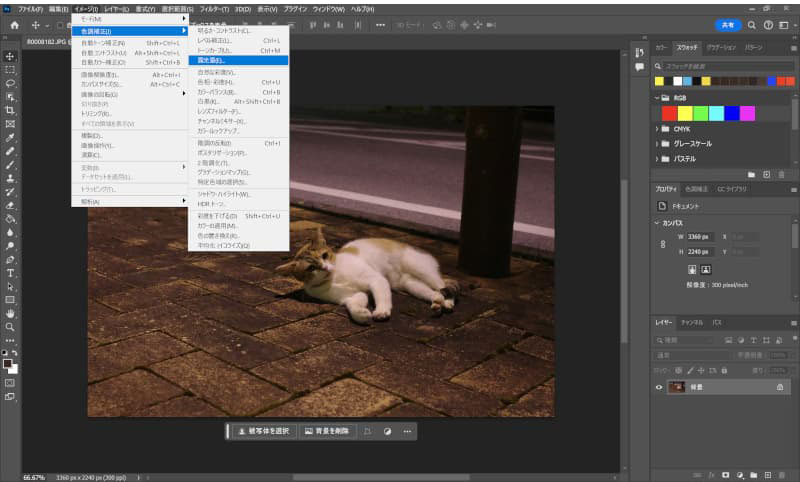Image resolution: width=800 pixels, height=482 pixels.
Task: Click the 被写体を選択 button
Action: point(265,431)
